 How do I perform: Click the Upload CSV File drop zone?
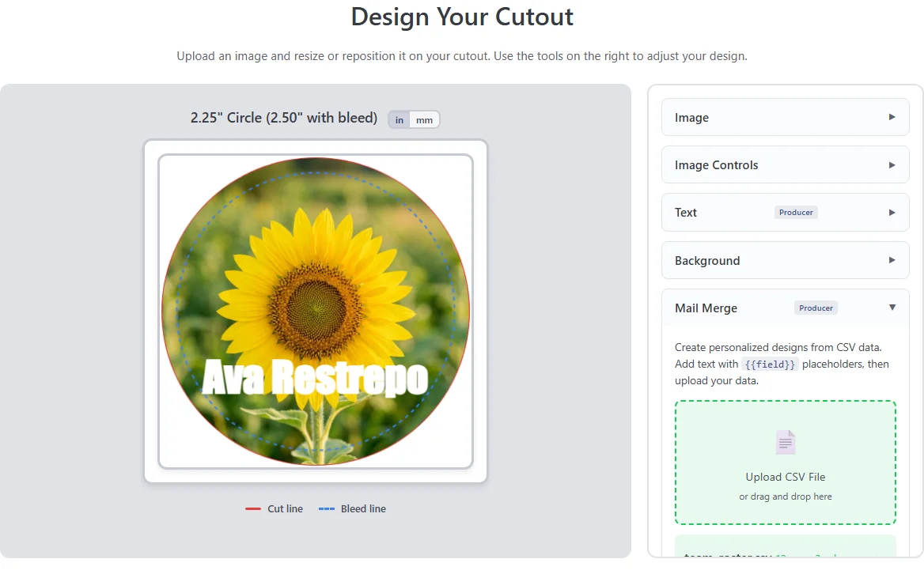tap(785, 463)
